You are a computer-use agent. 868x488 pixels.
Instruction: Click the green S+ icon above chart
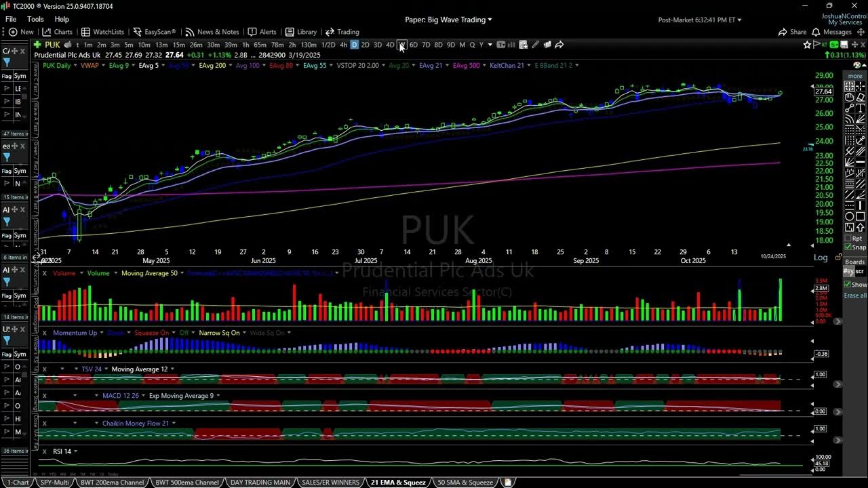(834, 45)
